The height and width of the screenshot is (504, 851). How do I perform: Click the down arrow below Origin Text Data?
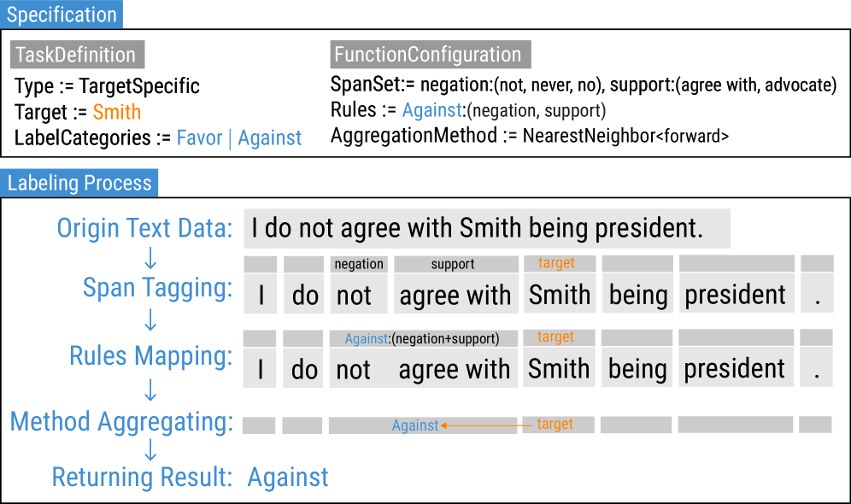(x=150, y=257)
